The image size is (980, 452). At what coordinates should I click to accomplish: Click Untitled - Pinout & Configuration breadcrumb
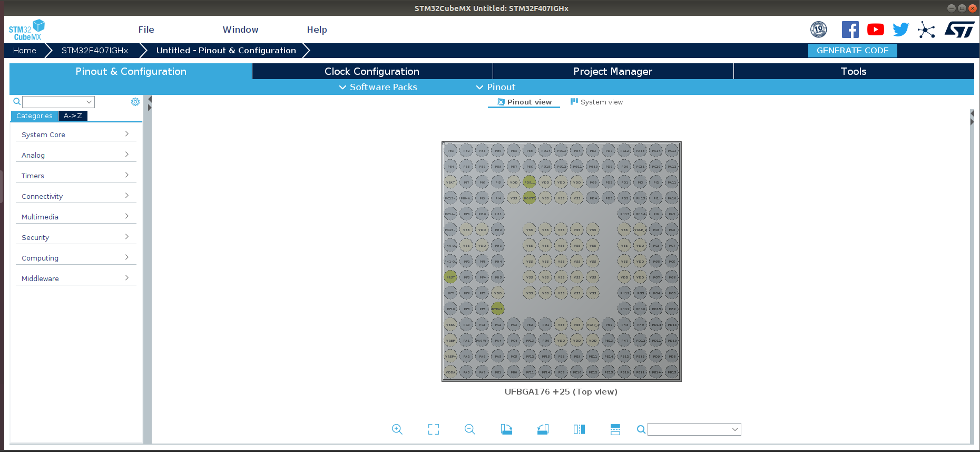(226, 51)
